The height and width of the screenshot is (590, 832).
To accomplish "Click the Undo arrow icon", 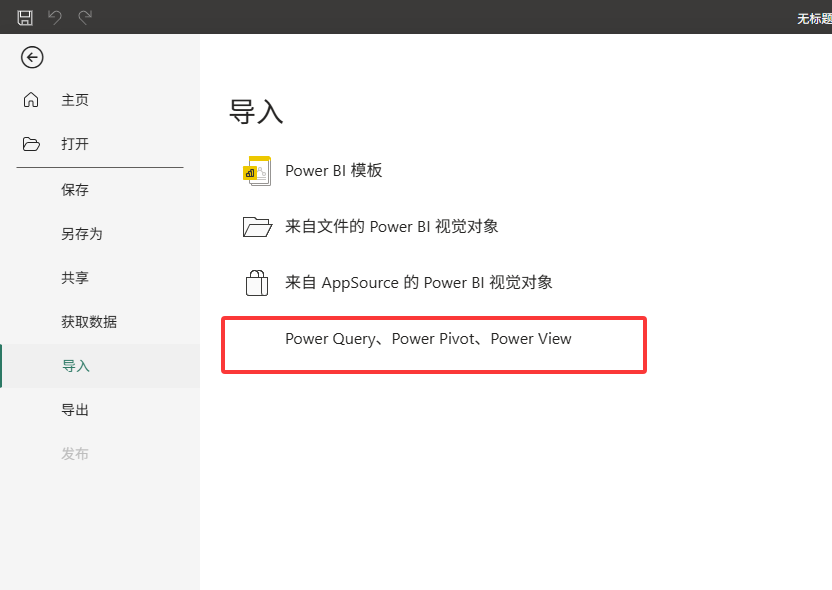I will point(55,18).
